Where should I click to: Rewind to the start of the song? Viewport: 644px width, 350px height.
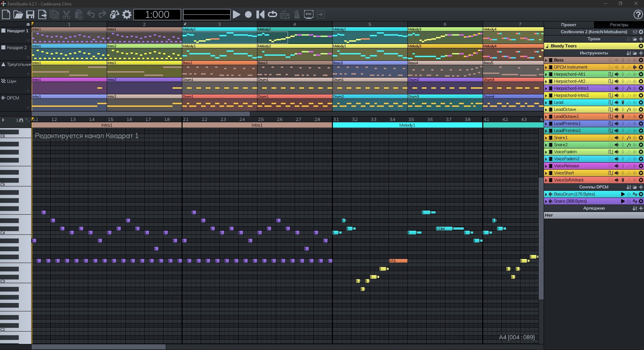coord(260,14)
